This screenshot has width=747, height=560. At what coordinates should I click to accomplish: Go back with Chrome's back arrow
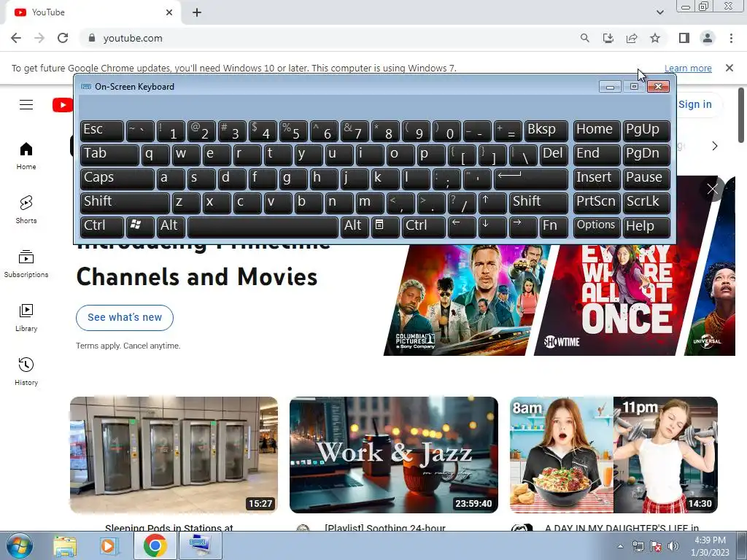[16, 38]
